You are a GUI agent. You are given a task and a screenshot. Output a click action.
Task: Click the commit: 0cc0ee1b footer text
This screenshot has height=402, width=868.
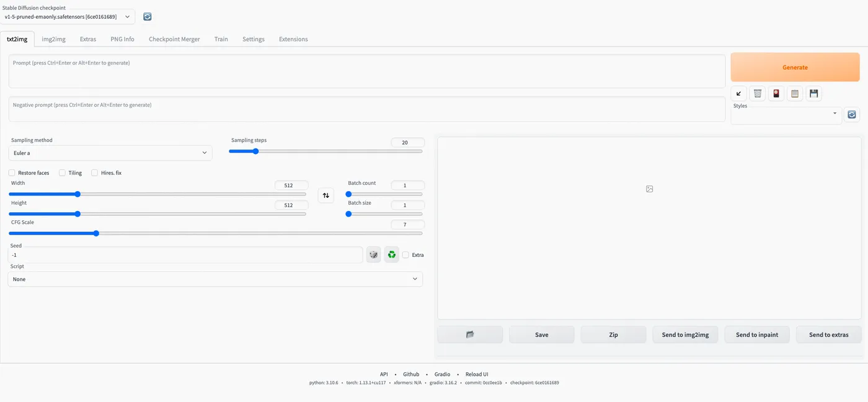pos(484,383)
